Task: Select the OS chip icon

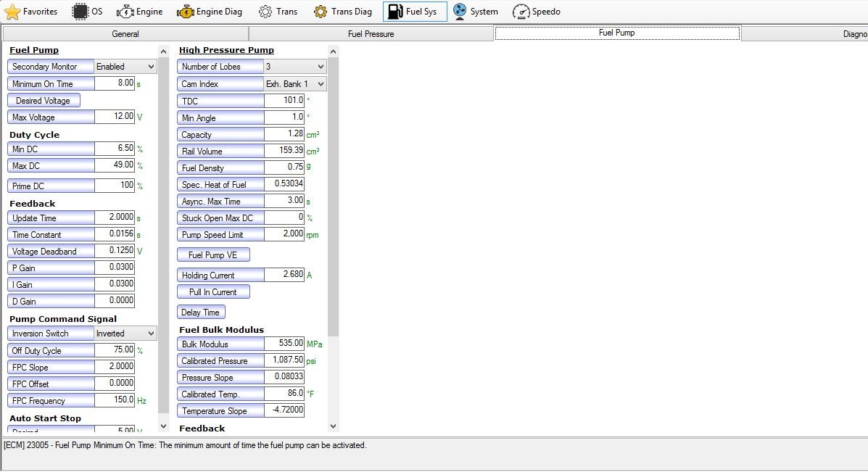Action: (80, 11)
